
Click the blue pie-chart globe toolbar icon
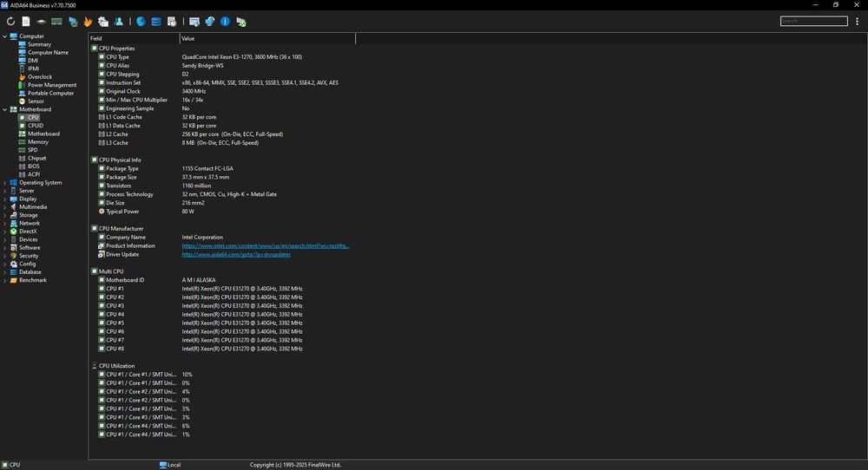pyautogui.click(x=141, y=22)
